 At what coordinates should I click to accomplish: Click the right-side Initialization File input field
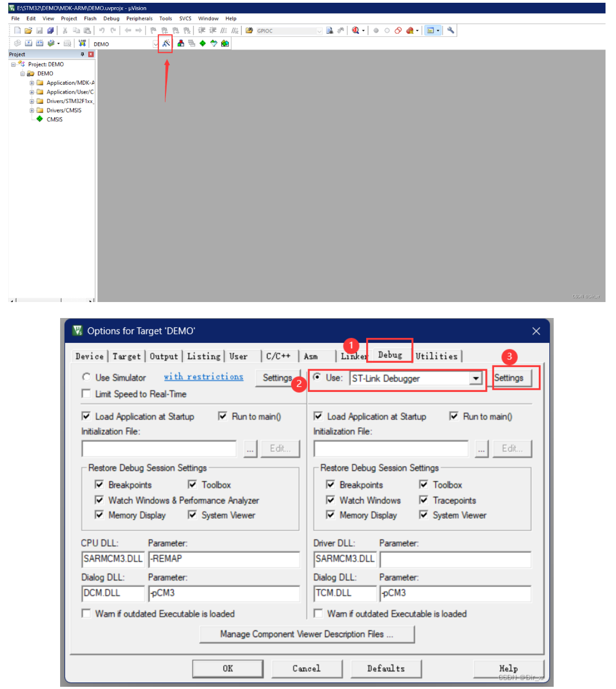point(391,449)
